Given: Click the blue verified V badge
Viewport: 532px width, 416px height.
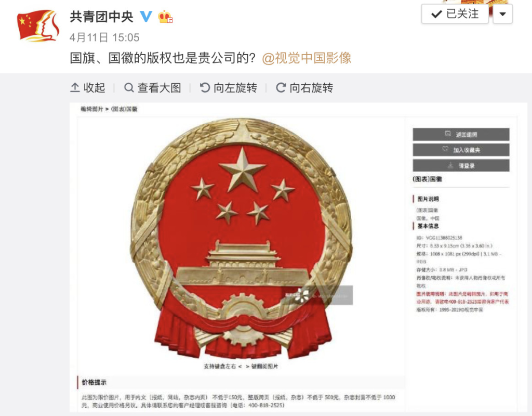Looking at the screenshot, I should [146, 16].
